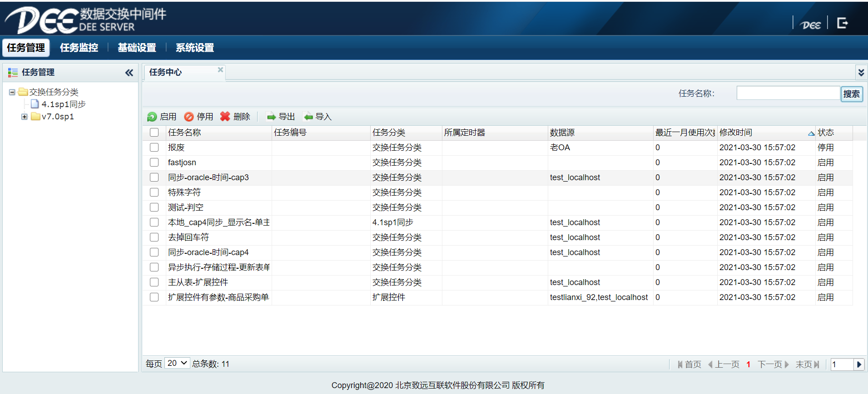This screenshot has height=394, width=868.
Task: Focus the 任务名称 search input field
Action: click(788, 93)
